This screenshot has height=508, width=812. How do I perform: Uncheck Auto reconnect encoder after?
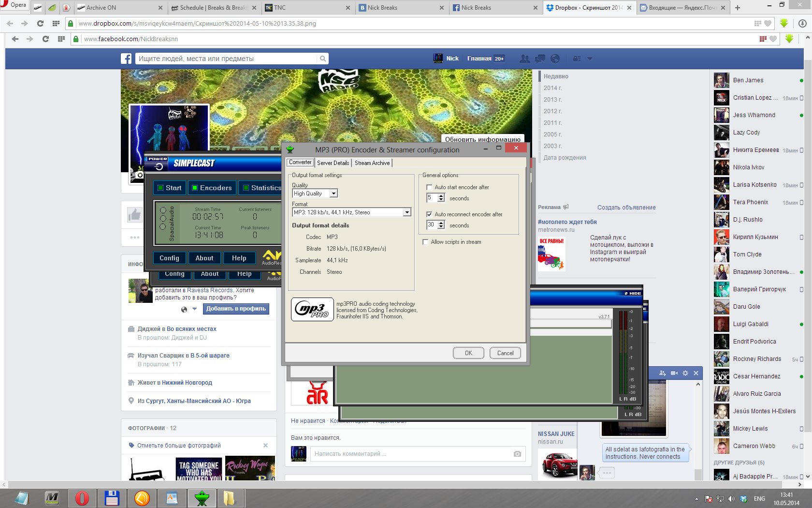pos(429,214)
